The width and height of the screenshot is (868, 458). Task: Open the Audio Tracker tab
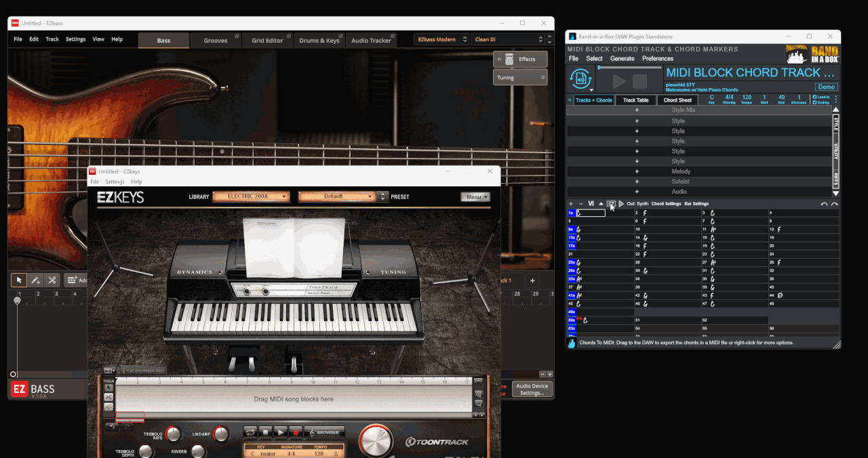(x=371, y=41)
